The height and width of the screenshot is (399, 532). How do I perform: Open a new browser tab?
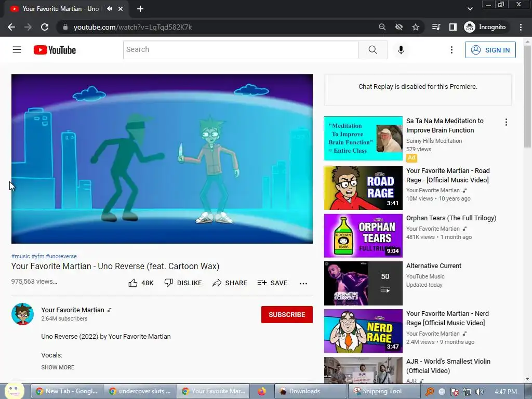(140, 9)
